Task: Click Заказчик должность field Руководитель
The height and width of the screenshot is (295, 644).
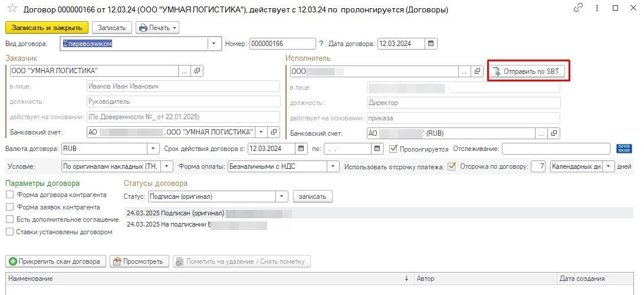Action: coord(183,101)
